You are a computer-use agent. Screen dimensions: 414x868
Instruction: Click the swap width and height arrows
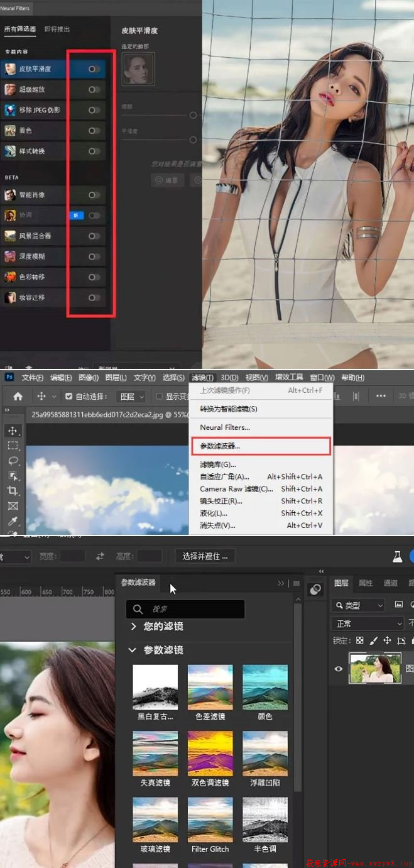(x=99, y=556)
